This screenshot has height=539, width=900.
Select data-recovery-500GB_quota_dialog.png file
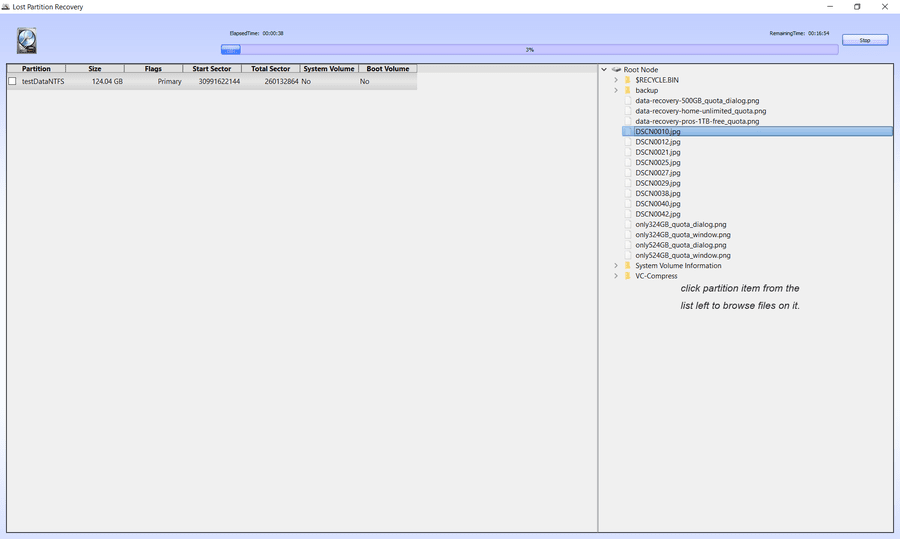(697, 100)
